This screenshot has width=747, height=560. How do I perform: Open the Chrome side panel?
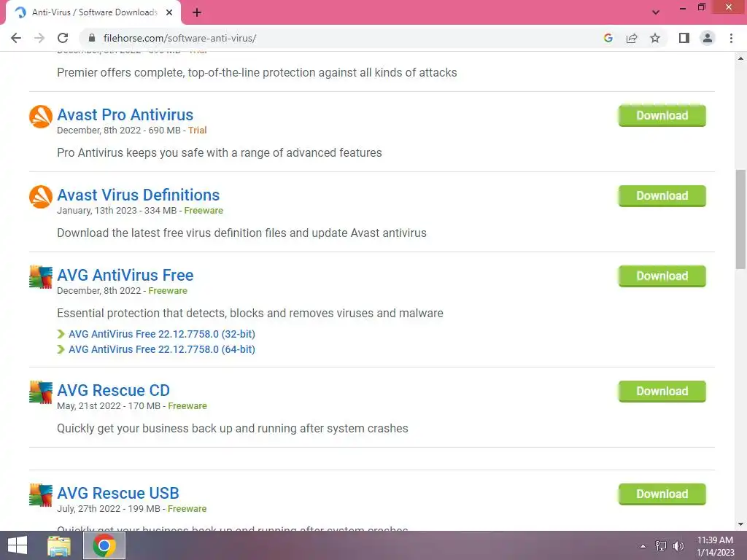[x=684, y=38]
